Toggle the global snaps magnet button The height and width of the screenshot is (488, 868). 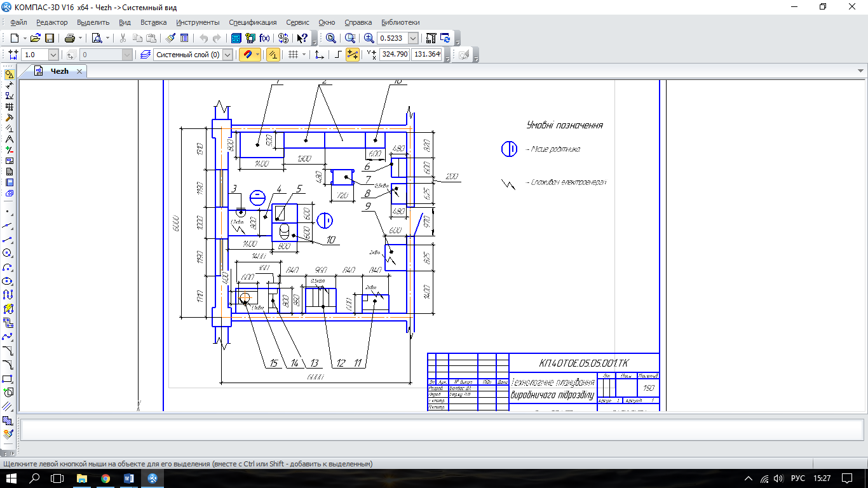point(247,55)
